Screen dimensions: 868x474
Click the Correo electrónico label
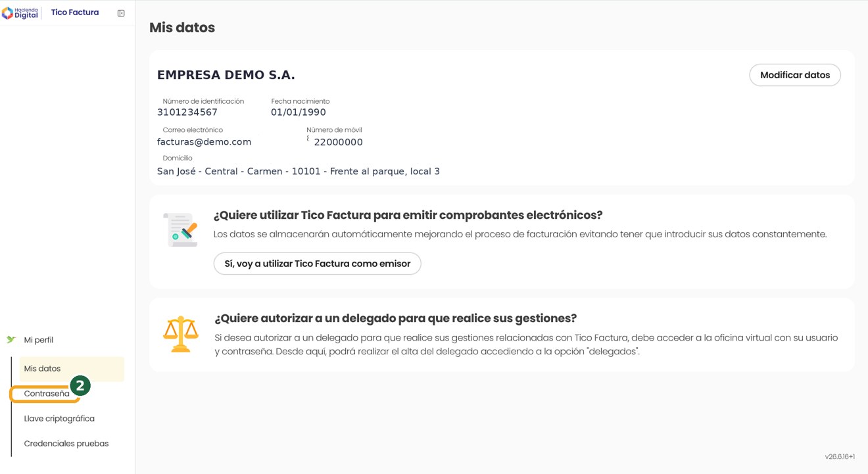193,130
